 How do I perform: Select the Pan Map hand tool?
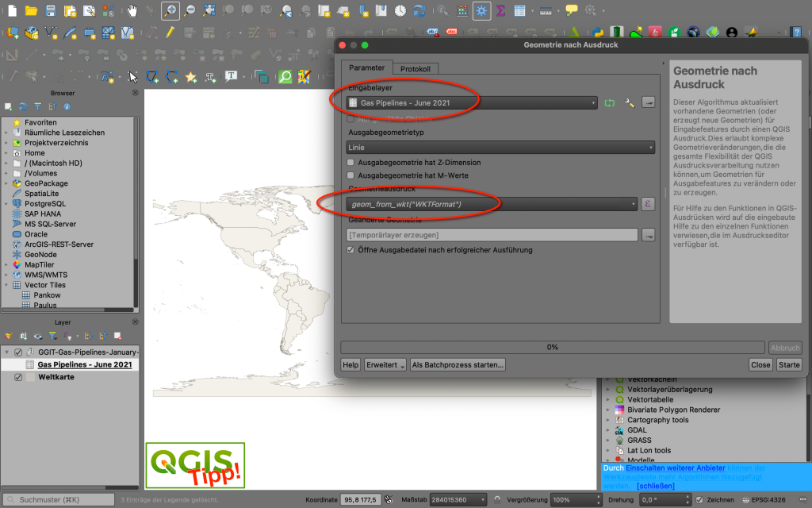click(132, 10)
